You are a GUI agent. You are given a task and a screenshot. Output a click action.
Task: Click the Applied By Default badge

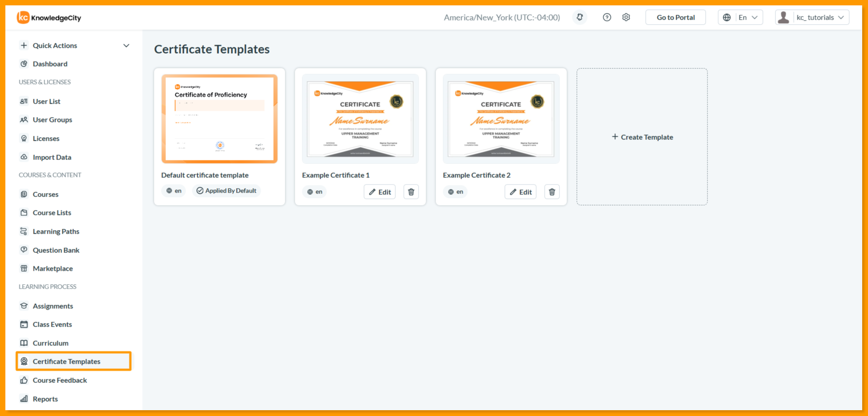click(226, 191)
